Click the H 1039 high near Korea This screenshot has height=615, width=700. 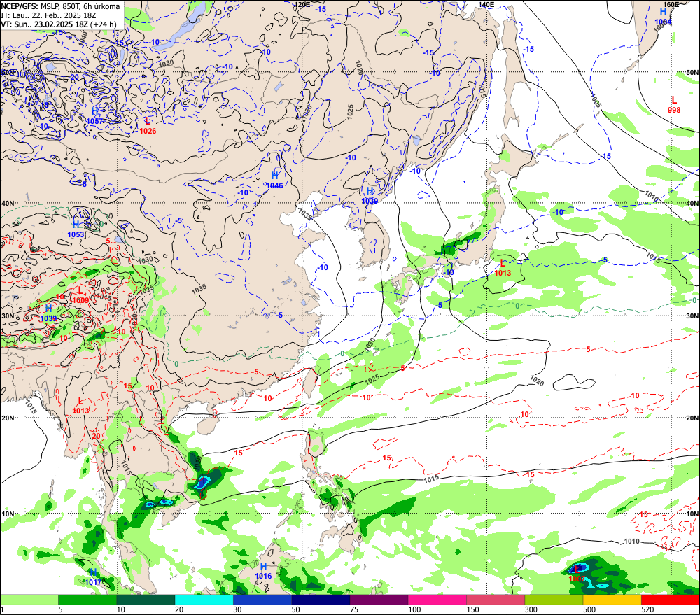click(370, 196)
